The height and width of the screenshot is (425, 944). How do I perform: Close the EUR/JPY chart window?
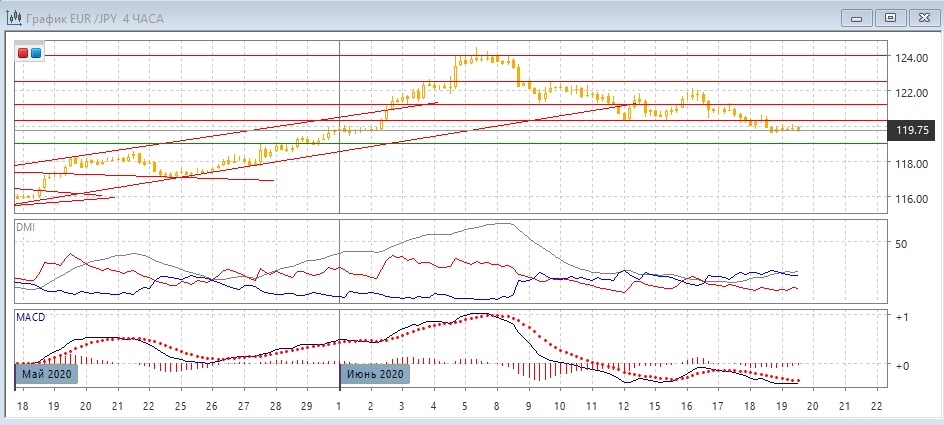click(x=925, y=16)
